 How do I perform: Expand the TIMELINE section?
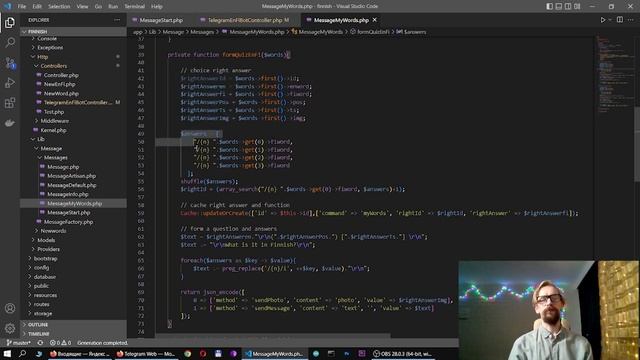point(73,334)
